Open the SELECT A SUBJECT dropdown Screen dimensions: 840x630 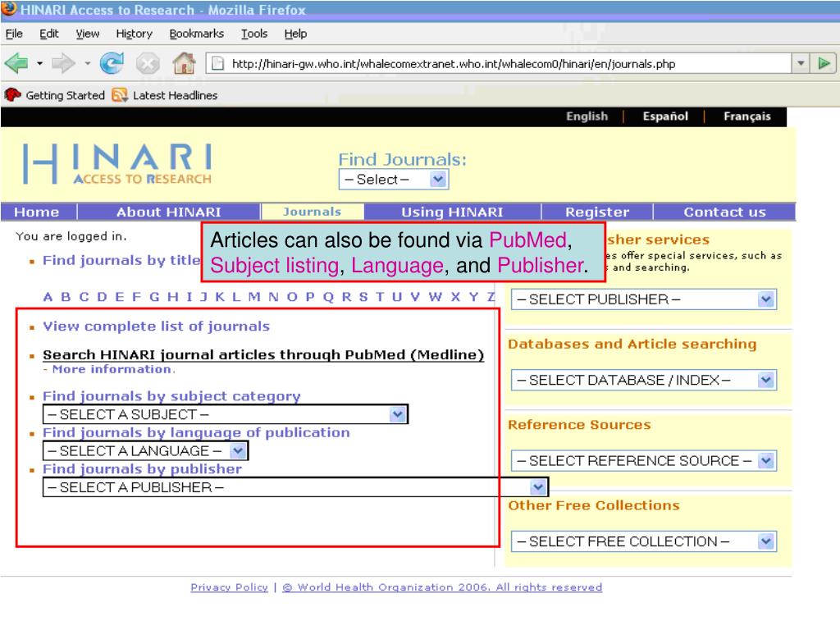pyautogui.click(x=225, y=414)
